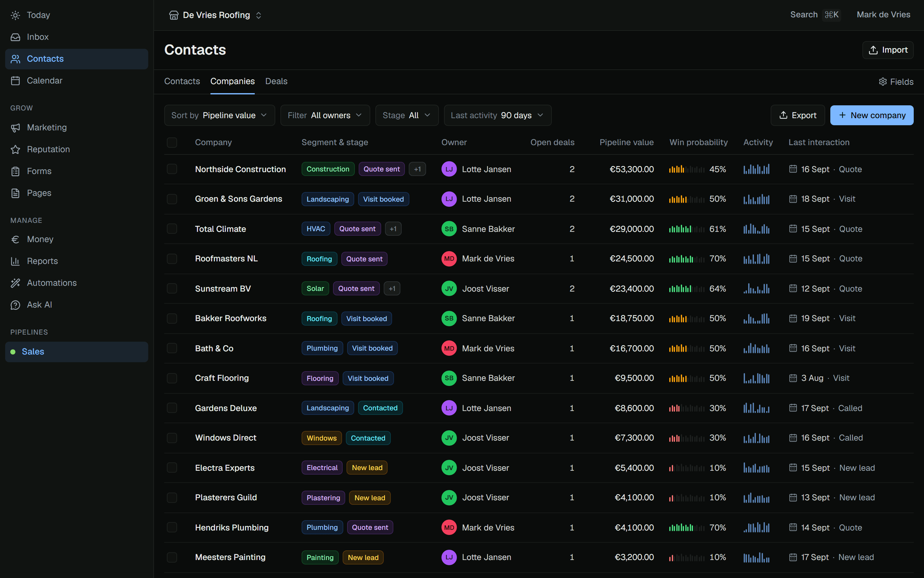Click the Pipeline value column header

tap(627, 143)
